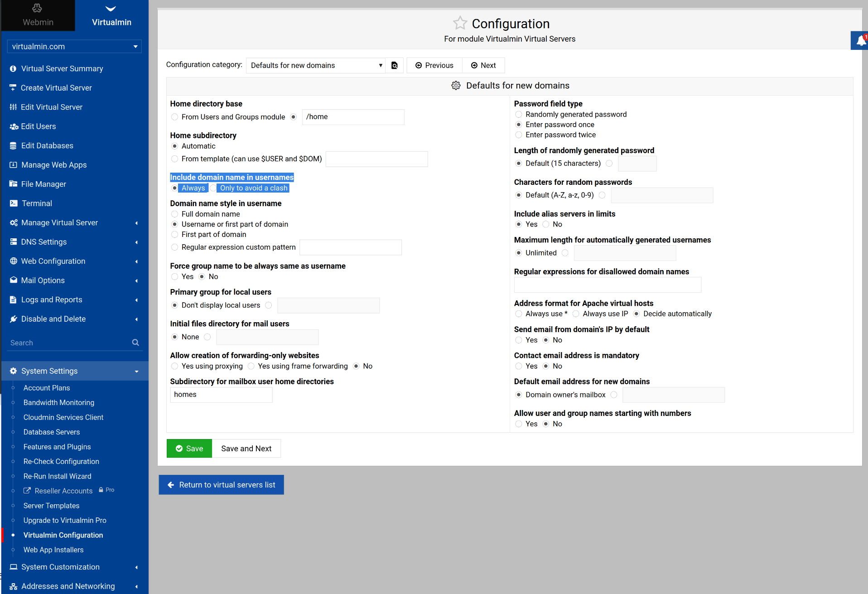Open File Manager in the sidebar

[x=43, y=184]
